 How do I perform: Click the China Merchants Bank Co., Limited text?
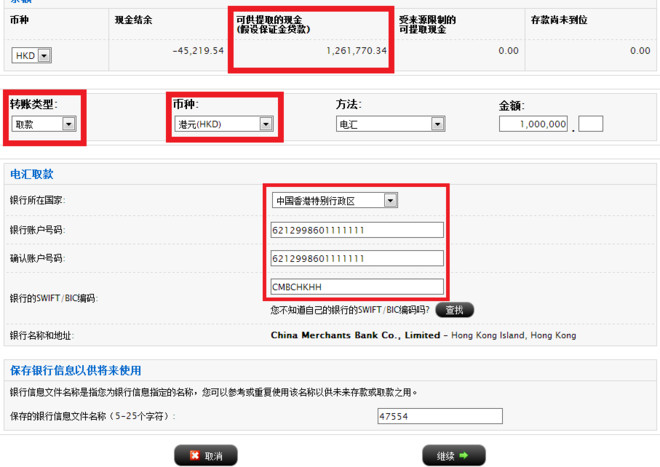pyautogui.click(x=355, y=335)
